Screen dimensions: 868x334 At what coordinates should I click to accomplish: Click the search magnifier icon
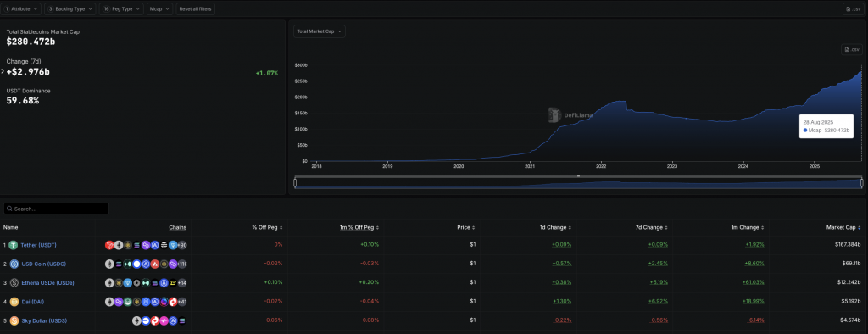(x=9, y=209)
